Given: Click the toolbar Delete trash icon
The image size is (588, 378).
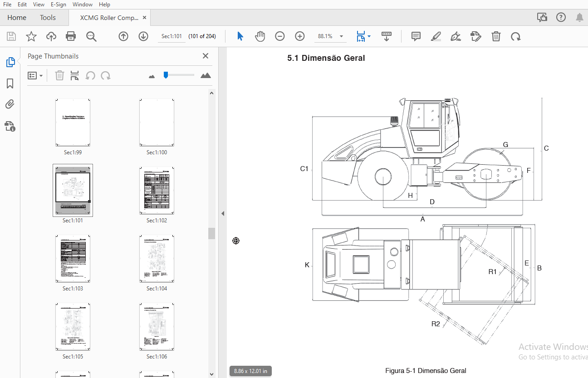Looking at the screenshot, I should (x=496, y=36).
